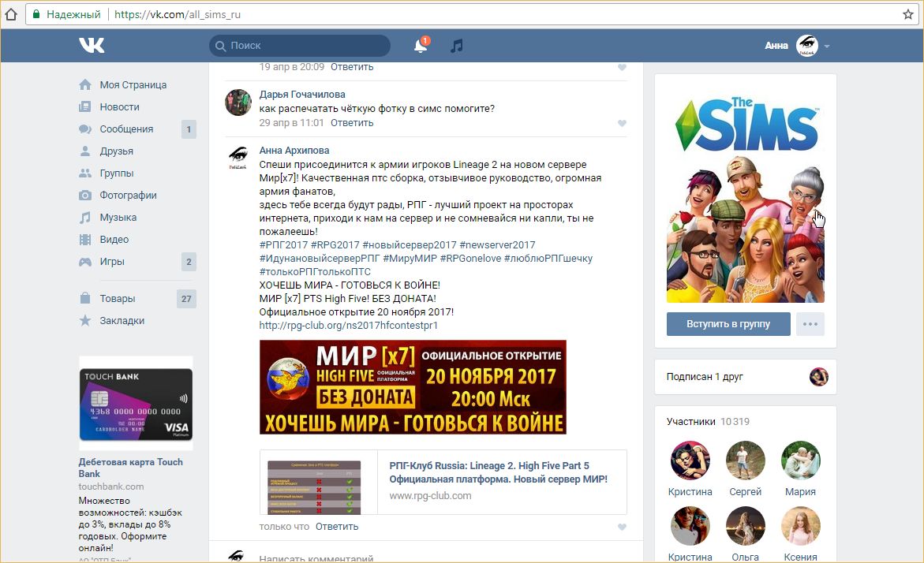Click the search magnifier icon
The height and width of the screenshot is (563, 924).
(220, 46)
